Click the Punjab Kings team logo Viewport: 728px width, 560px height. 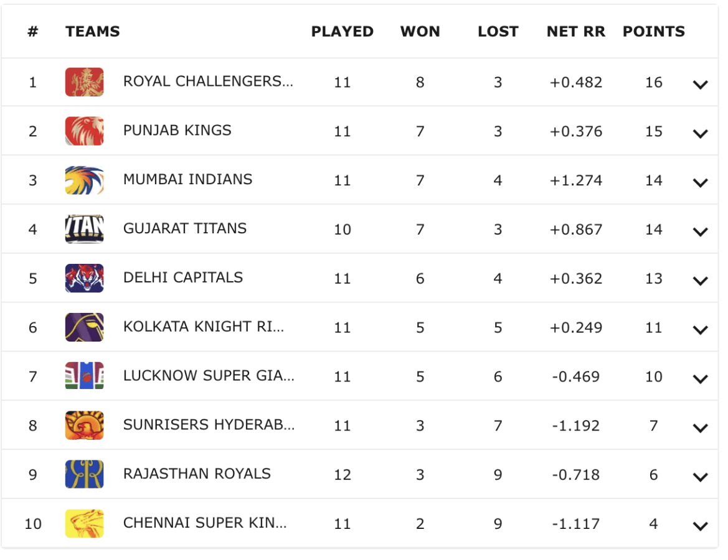pyautogui.click(x=84, y=131)
